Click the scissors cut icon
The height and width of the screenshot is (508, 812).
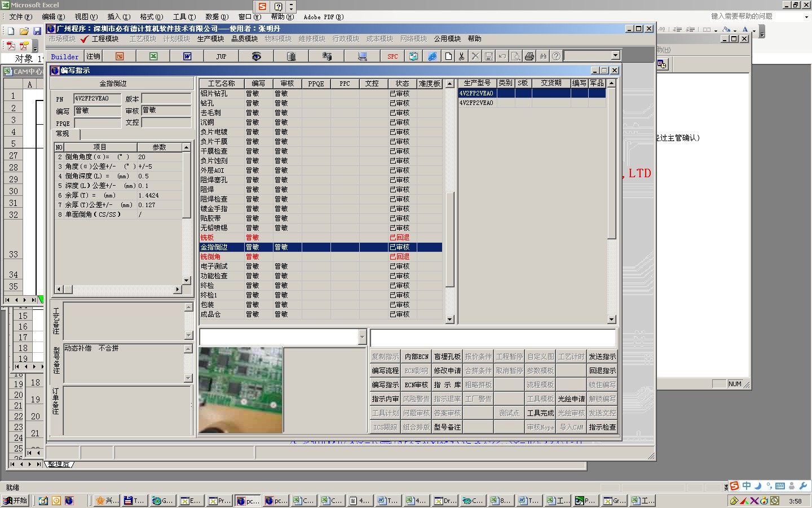tap(461, 56)
